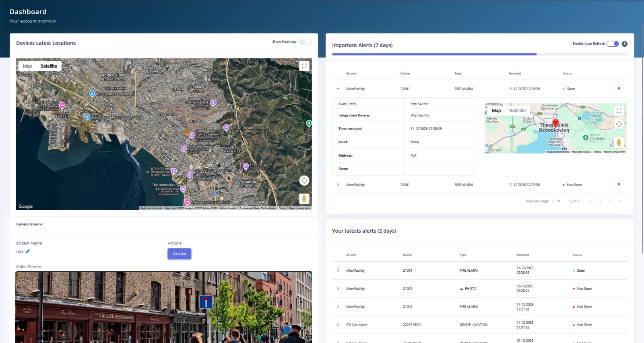Disable the Enable Auto Refresh switch
The height and width of the screenshot is (343, 644).
[x=613, y=44]
